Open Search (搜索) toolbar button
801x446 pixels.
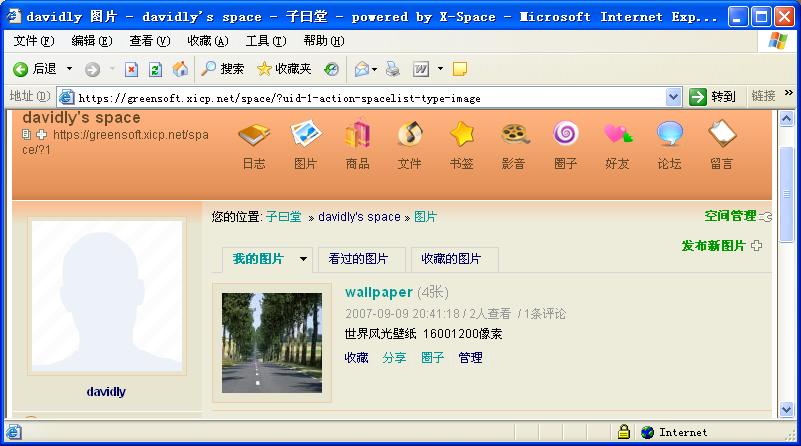(222, 68)
